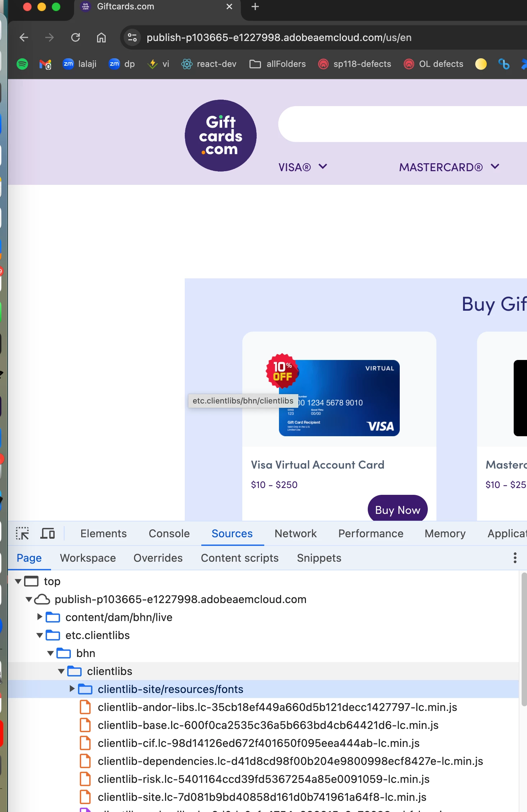
Task: Click the $10 – $250 price text
Action: point(274,485)
